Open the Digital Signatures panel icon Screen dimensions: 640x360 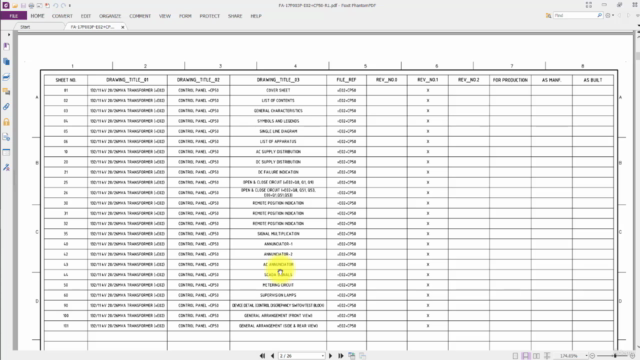tap(7, 137)
